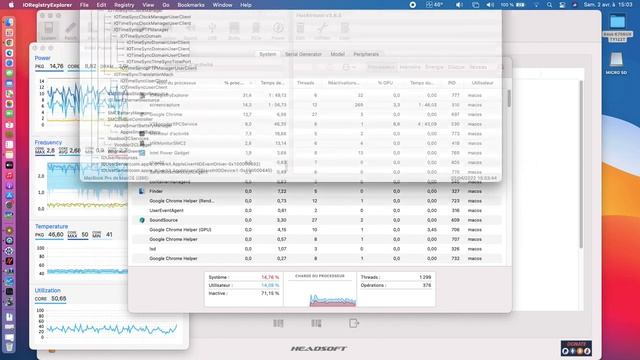This screenshot has height=360, width=640.
Task: Select Disque tab in Activity Monitor
Action: pyautogui.click(x=456, y=67)
